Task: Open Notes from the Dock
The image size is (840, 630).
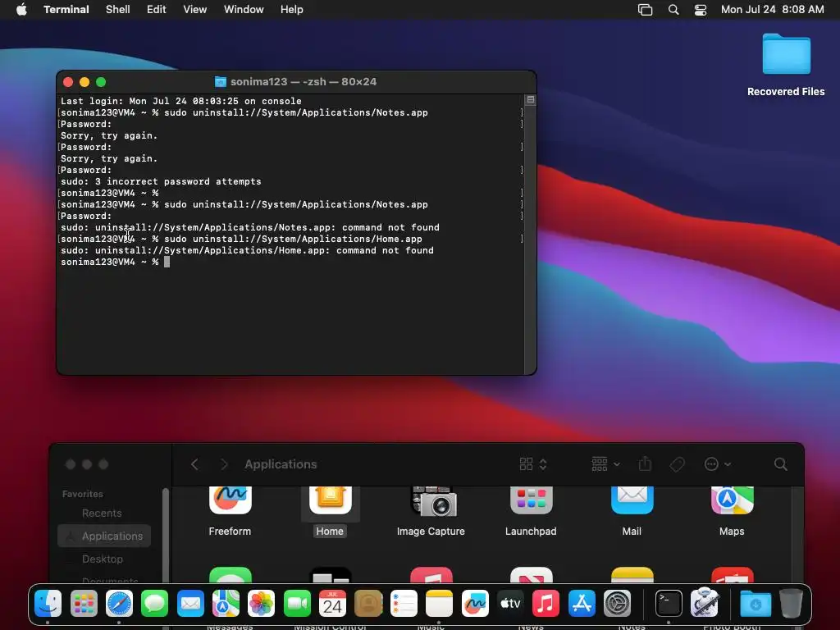Action: pyautogui.click(x=440, y=603)
